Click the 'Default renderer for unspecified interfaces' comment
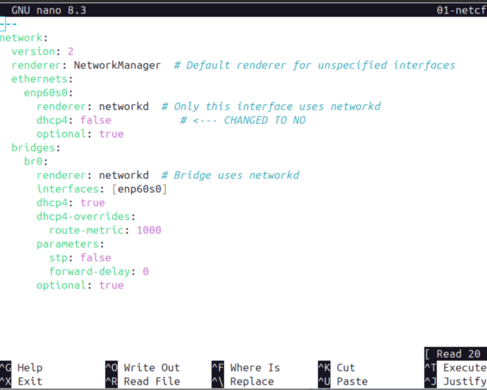The height and width of the screenshot is (390, 487). (x=314, y=65)
